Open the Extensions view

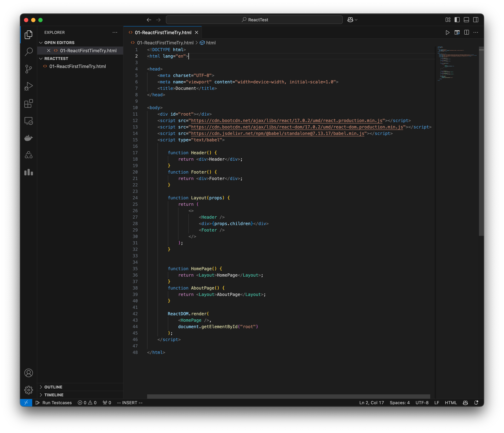coord(28,104)
